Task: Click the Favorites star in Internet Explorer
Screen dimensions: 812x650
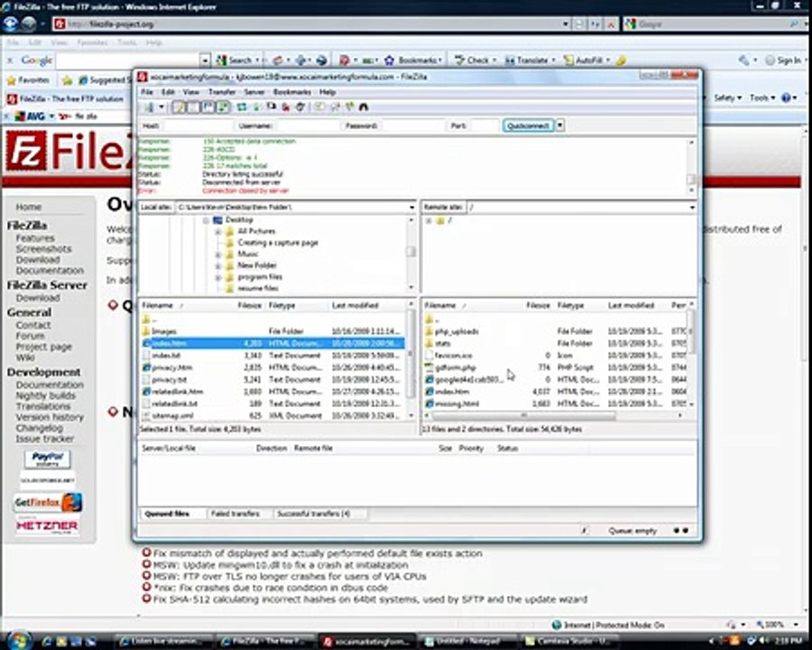Action: click(x=12, y=80)
